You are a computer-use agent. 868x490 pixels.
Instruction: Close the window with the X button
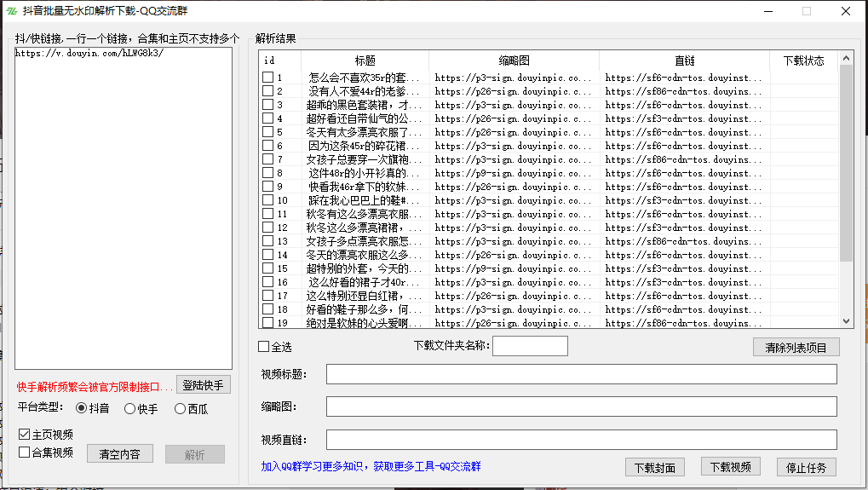[x=845, y=11]
